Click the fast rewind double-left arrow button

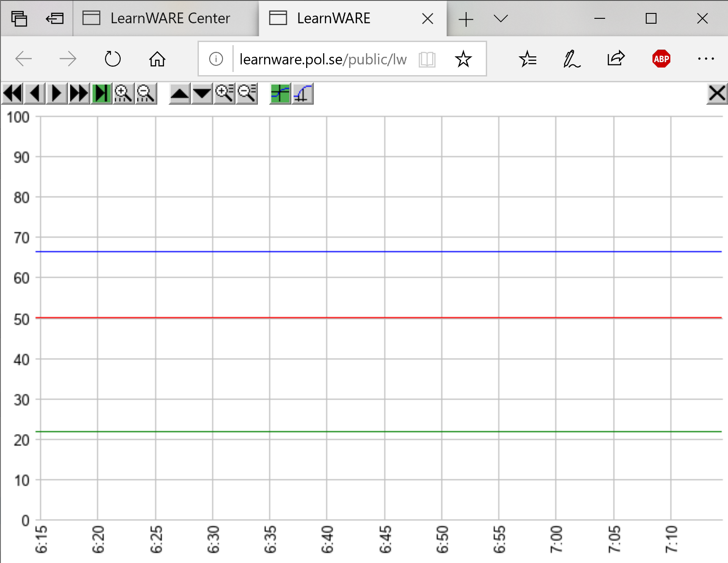pyautogui.click(x=13, y=94)
